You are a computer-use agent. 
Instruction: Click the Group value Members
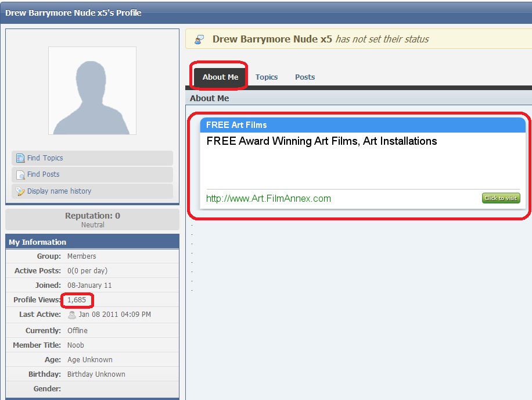pyautogui.click(x=81, y=256)
